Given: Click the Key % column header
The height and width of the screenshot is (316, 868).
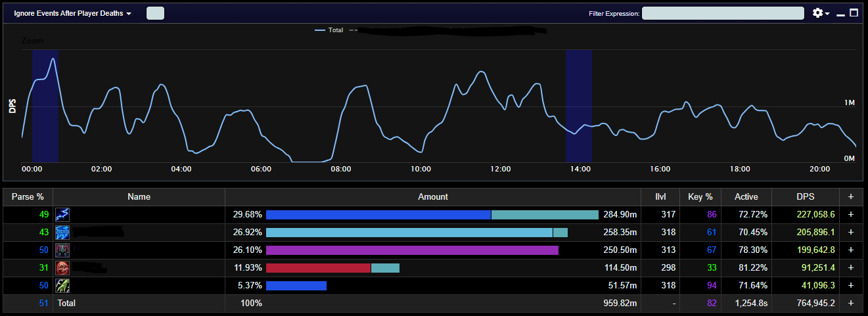Looking at the screenshot, I should coord(700,196).
